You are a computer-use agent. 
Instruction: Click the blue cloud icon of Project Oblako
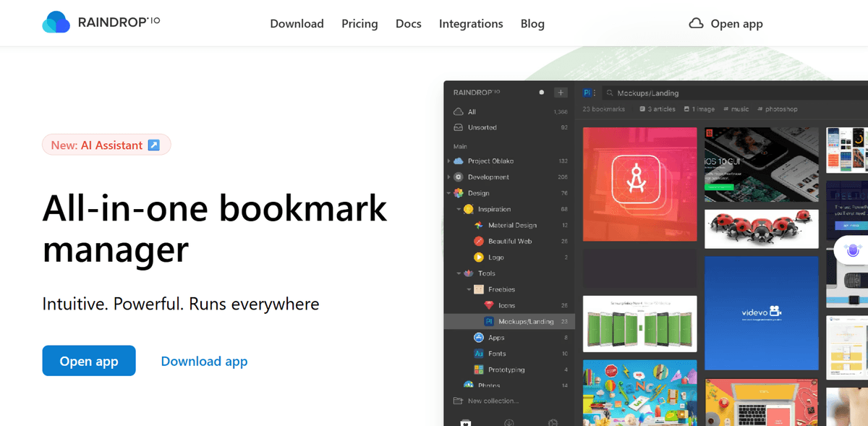(x=459, y=161)
